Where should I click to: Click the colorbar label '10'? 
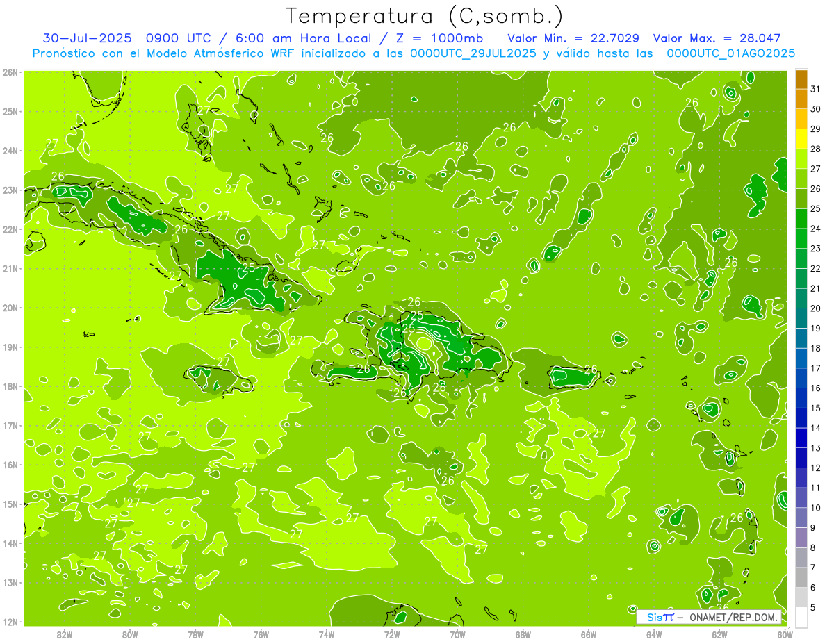coord(816,508)
